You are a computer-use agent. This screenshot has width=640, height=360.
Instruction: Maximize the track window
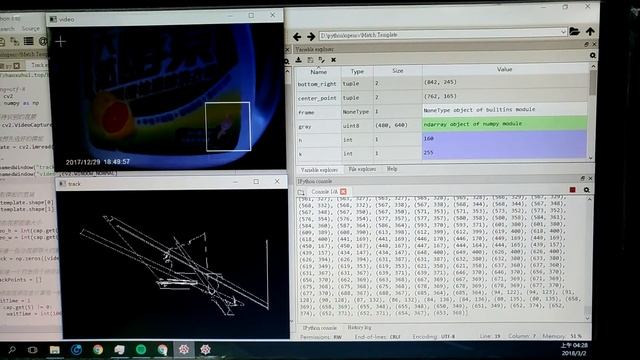[256, 182]
